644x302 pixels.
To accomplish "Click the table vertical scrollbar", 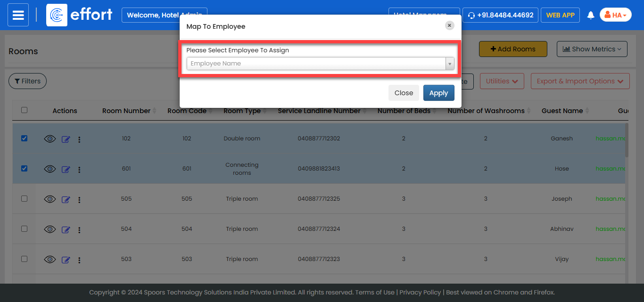I will click(x=626, y=141).
